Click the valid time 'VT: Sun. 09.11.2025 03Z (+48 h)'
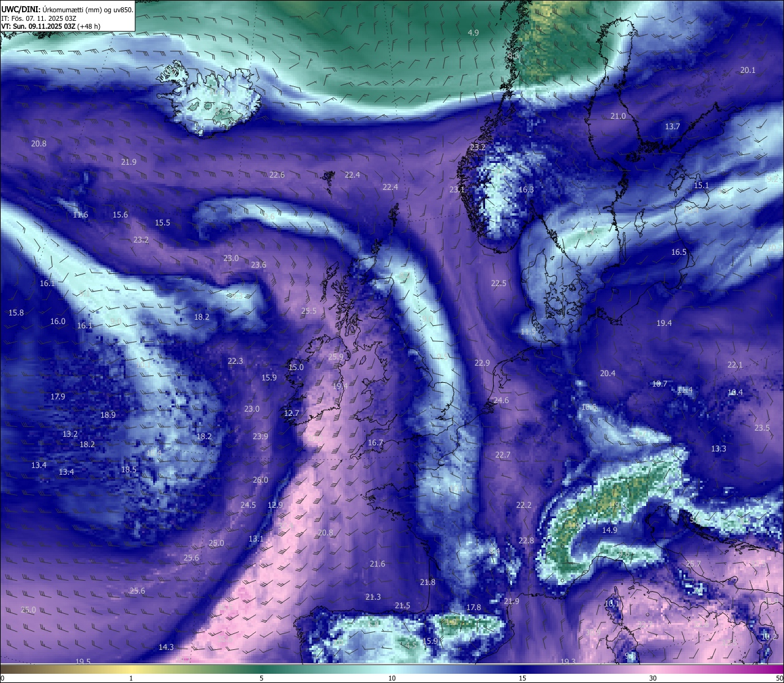 (x=51, y=26)
